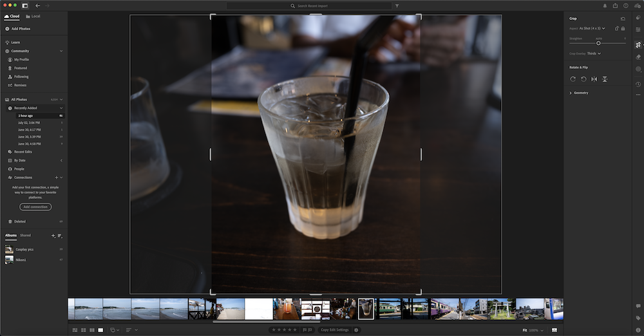Open the Versions history panel
Viewport: 644px width, 336px height.
(x=638, y=84)
